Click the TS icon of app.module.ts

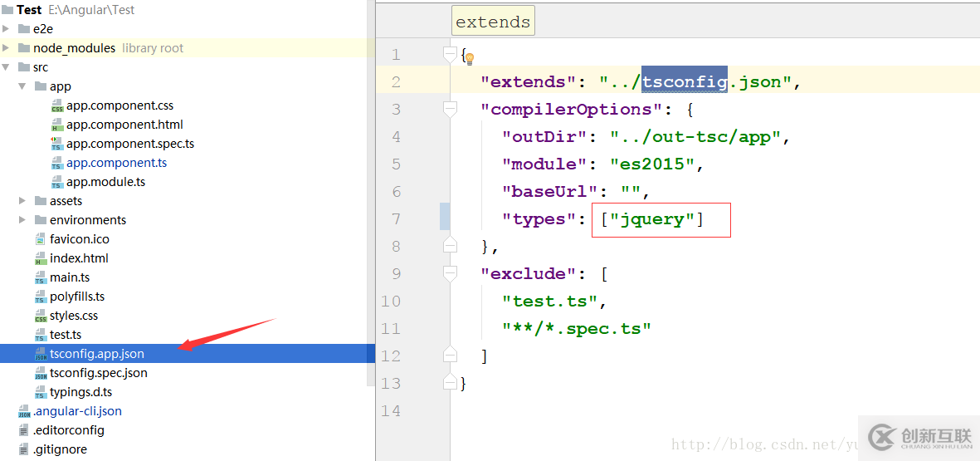[x=57, y=182]
